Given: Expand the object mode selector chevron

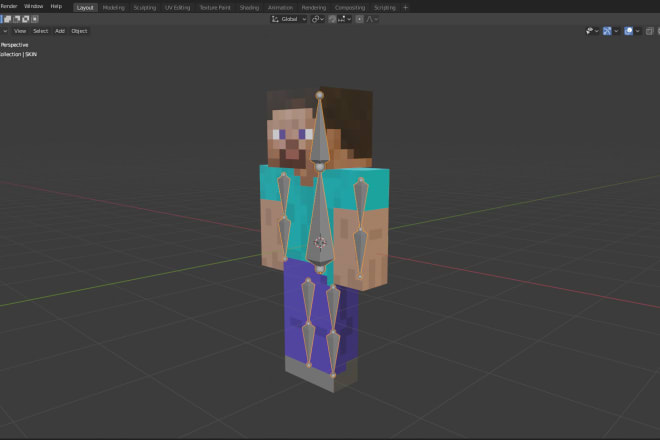Looking at the screenshot, I should pyautogui.click(x=5, y=31).
